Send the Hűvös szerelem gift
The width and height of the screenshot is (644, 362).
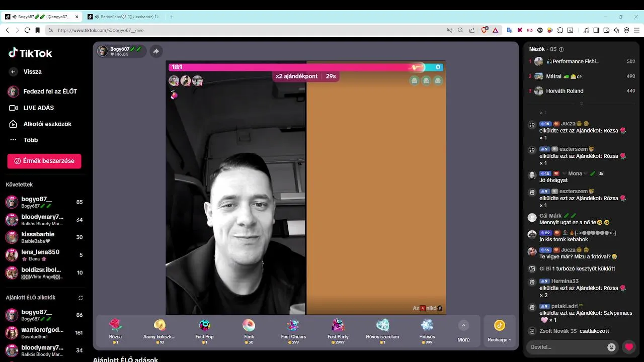pyautogui.click(x=382, y=331)
